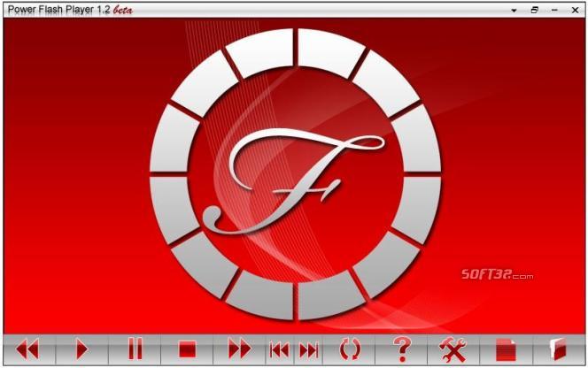
Task: Skip to the next item
Action: pyautogui.click(x=308, y=350)
